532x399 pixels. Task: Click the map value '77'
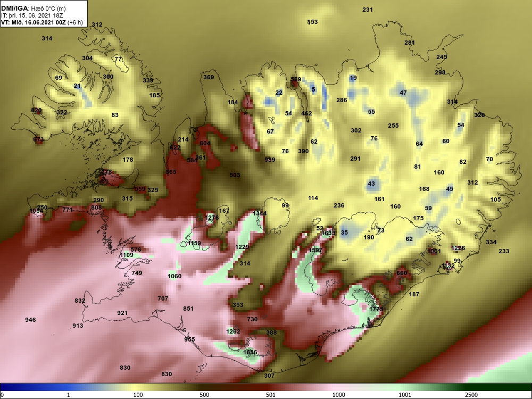click(118, 59)
